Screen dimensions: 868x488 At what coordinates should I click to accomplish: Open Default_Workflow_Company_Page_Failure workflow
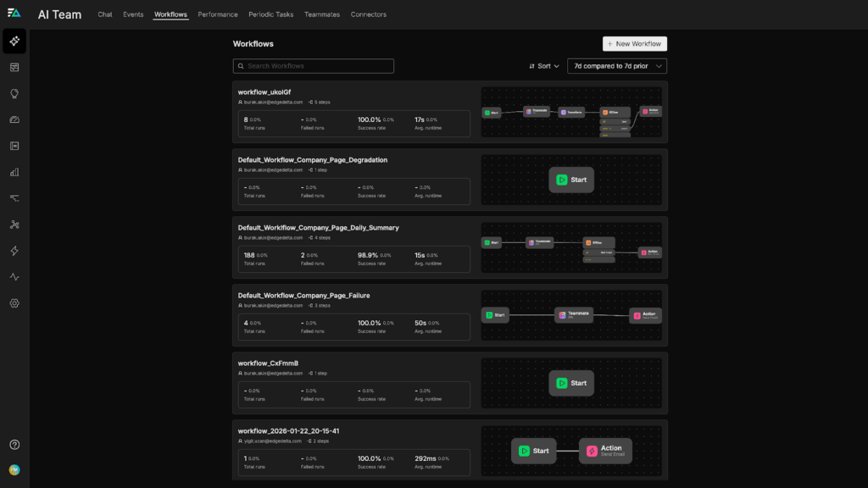(303, 296)
